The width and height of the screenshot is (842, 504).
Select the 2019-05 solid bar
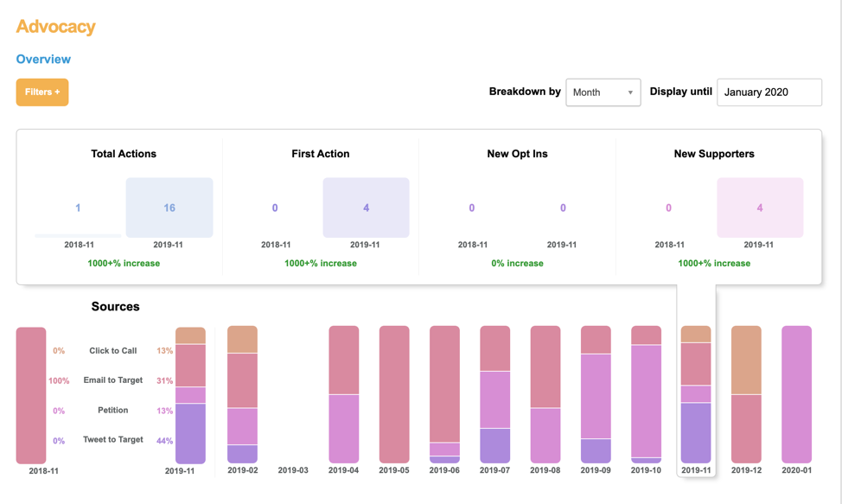394,394
